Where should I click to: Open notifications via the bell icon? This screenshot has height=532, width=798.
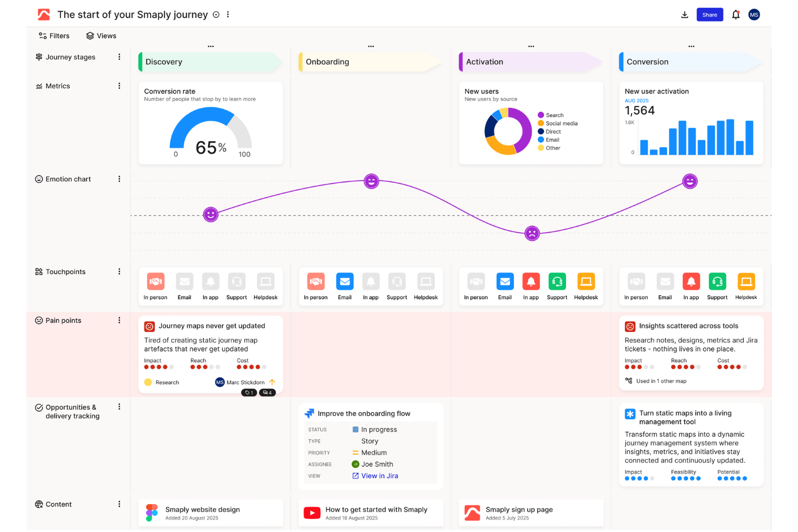[x=735, y=14]
